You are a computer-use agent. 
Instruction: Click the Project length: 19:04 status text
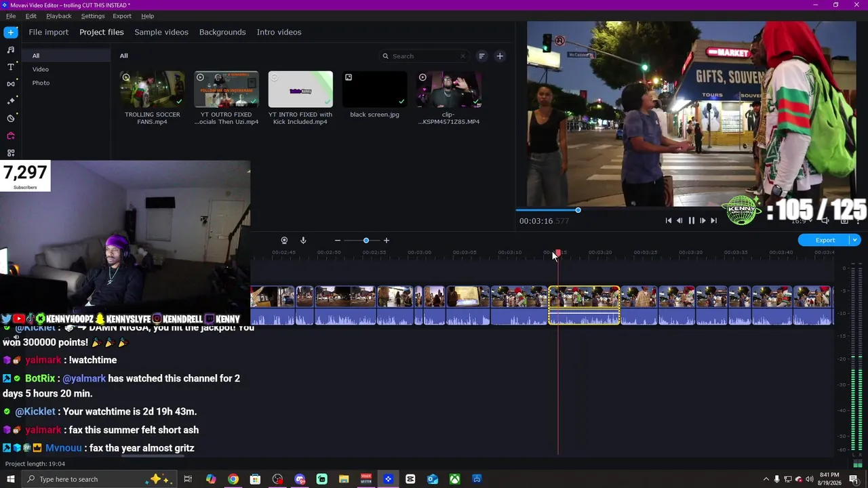35,464
